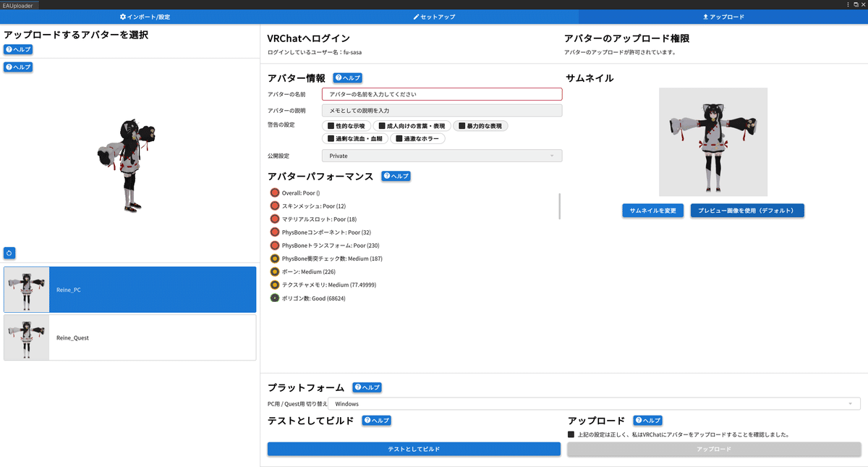Click the マテリアルスロット Poor status icon
This screenshot has height=467, width=868.
pyautogui.click(x=275, y=219)
